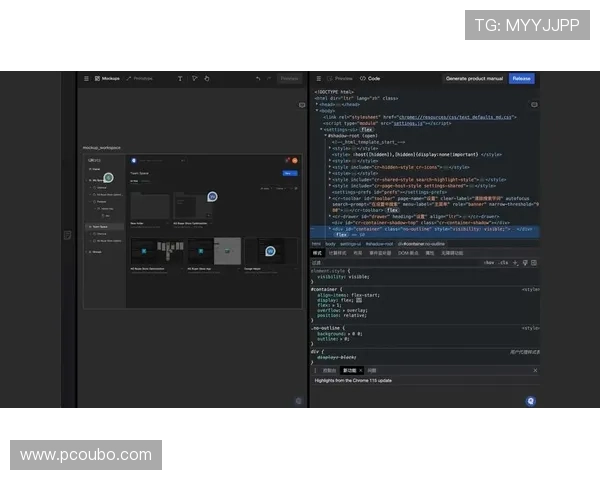Click Generate product manual button

tap(473, 78)
